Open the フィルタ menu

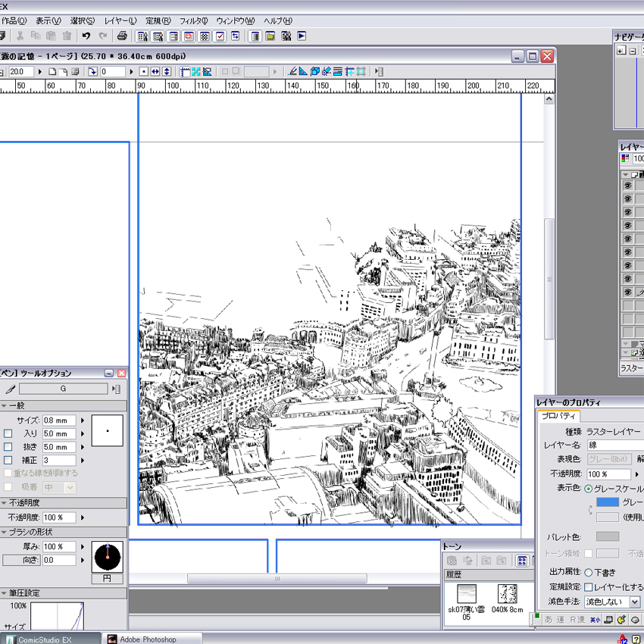[x=193, y=20]
